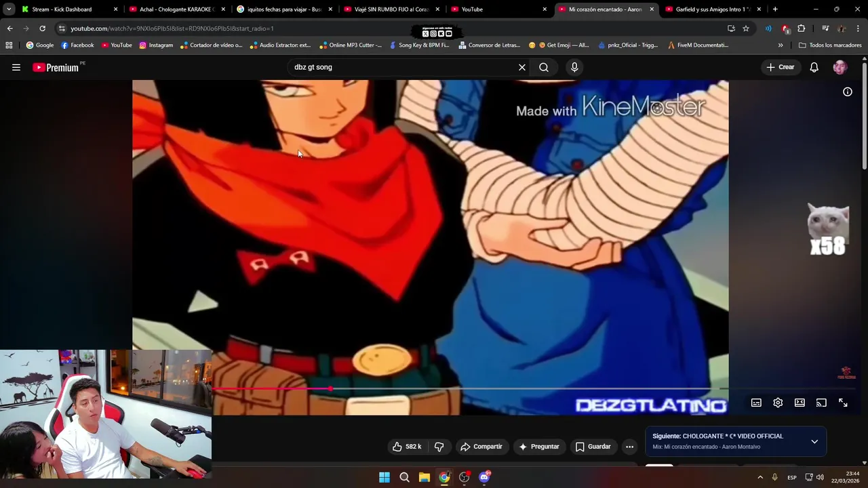Screen dimensions: 868x488
Task: Open Google bookmark
Action: pos(40,45)
